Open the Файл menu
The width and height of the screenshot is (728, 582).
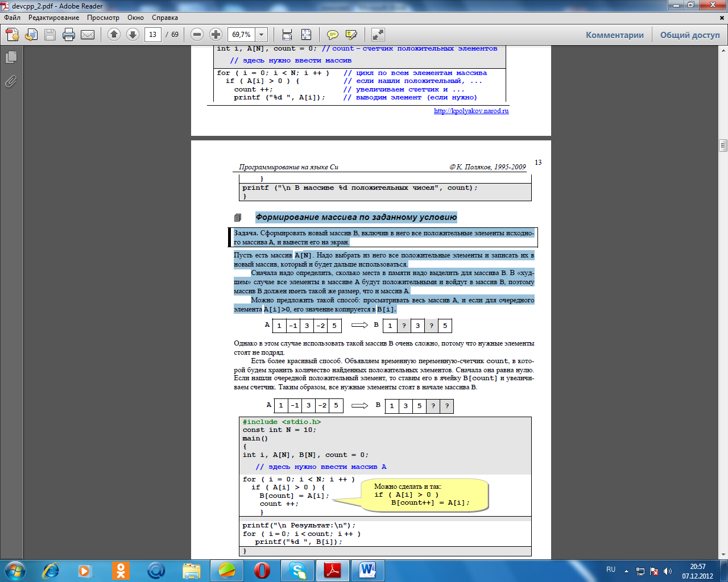click(x=13, y=18)
